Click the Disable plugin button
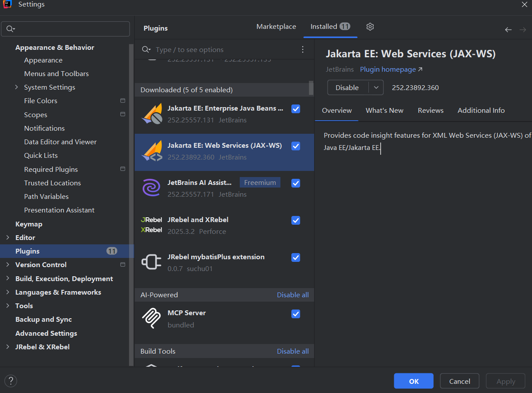This screenshot has height=393, width=532. point(348,87)
